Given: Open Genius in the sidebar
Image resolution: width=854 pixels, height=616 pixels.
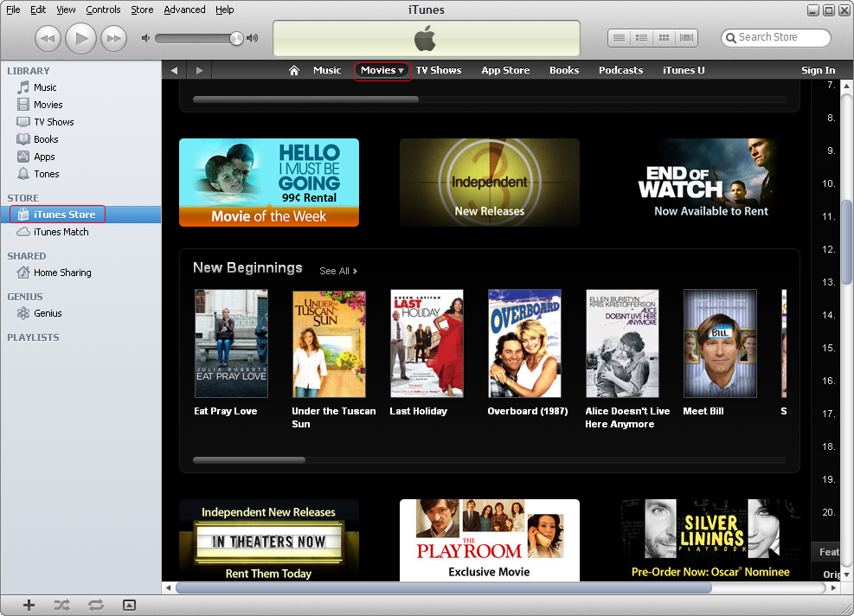Looking at the screenshot, I should point(80,314).
